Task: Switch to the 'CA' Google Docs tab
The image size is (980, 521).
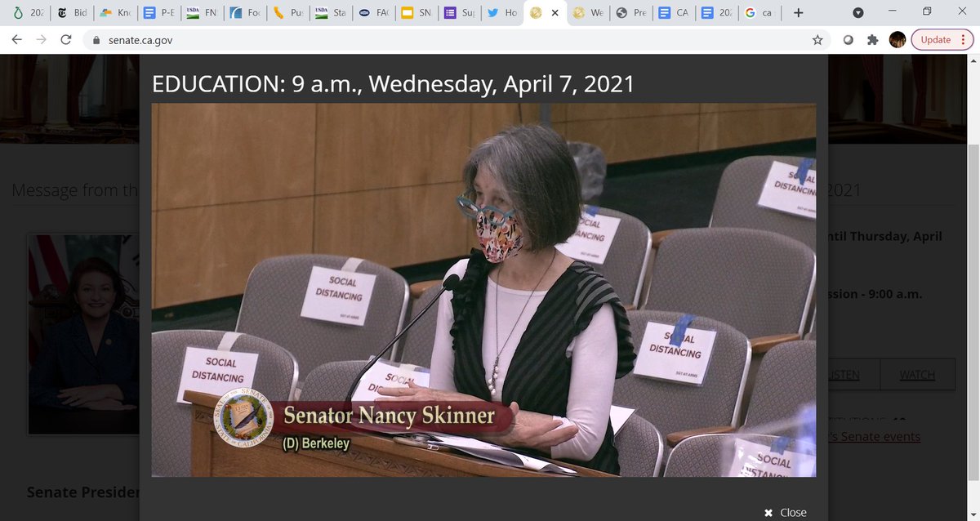Action: click(x=675, y=13)
